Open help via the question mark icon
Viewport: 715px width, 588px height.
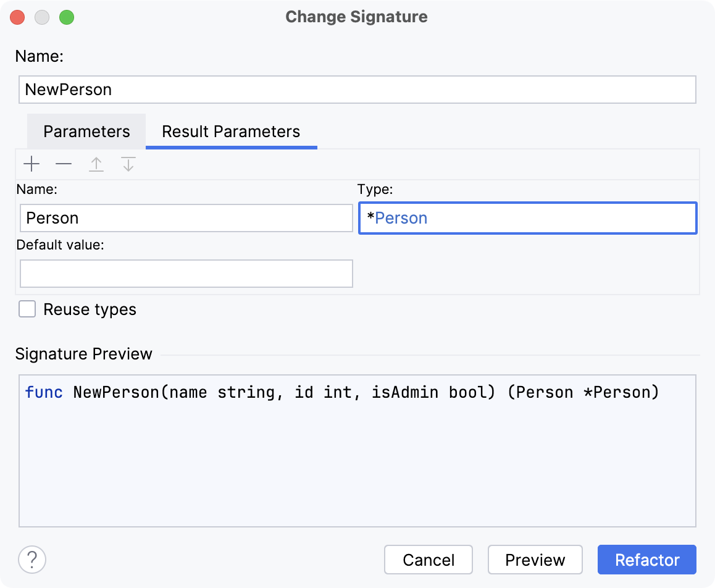tap(31, 560)
